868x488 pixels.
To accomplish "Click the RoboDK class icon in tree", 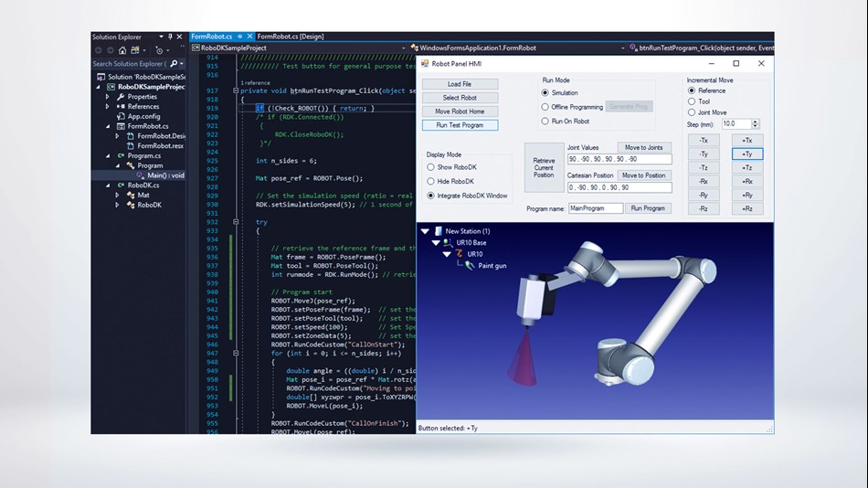I will [132, 205].
